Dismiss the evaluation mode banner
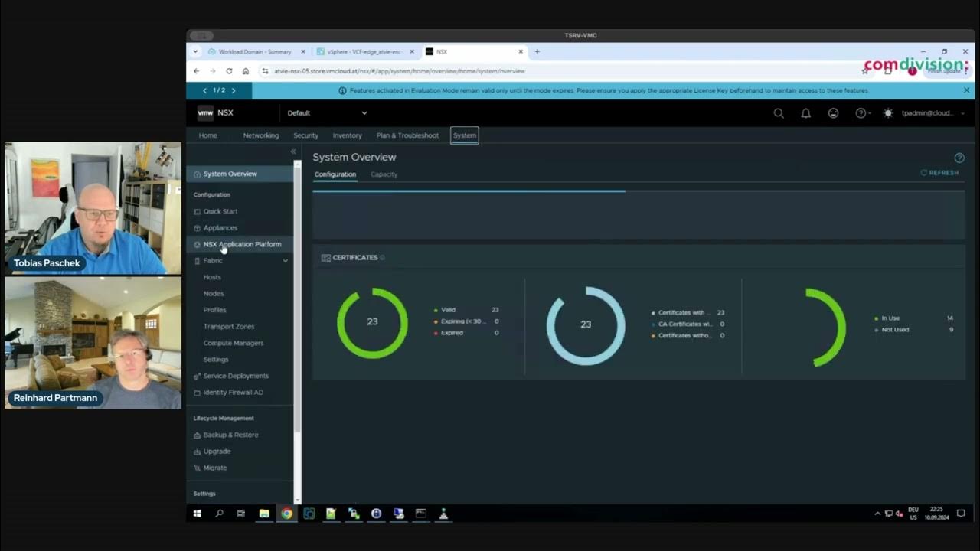Image resolution: width=980 pixels, height=551 pixels. [966, 90]
